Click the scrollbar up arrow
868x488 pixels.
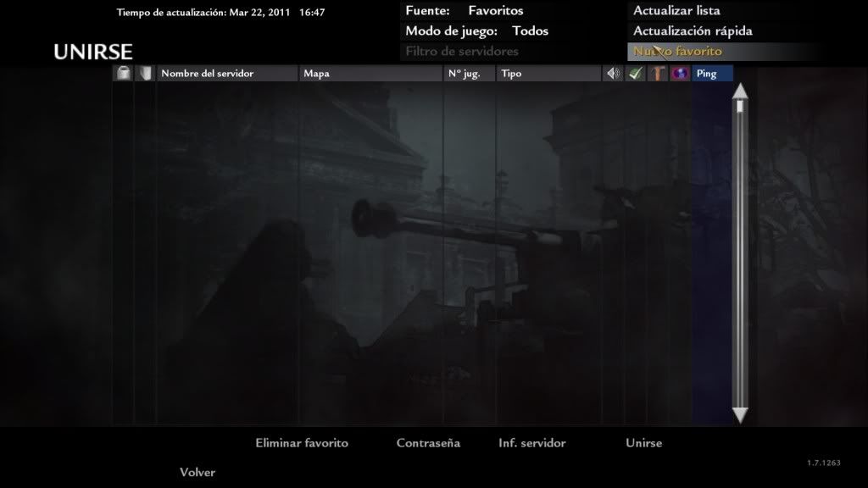pyautogui.click(x=740, y=91)
